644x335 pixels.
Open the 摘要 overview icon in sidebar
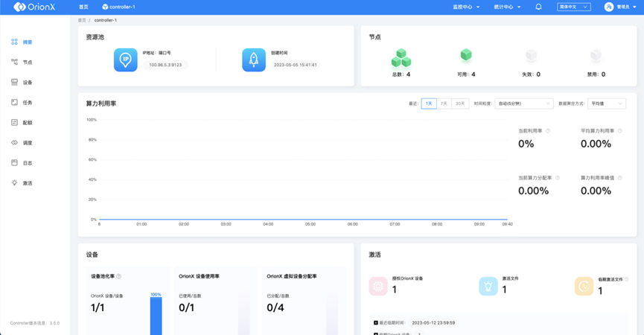[x=14, y=42]
